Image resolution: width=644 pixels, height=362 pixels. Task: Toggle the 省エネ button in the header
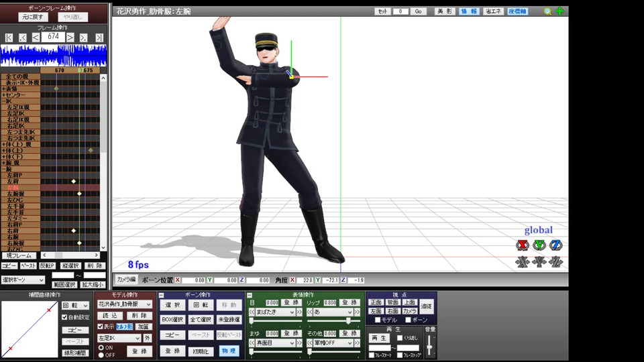click(x=493, y=11)
